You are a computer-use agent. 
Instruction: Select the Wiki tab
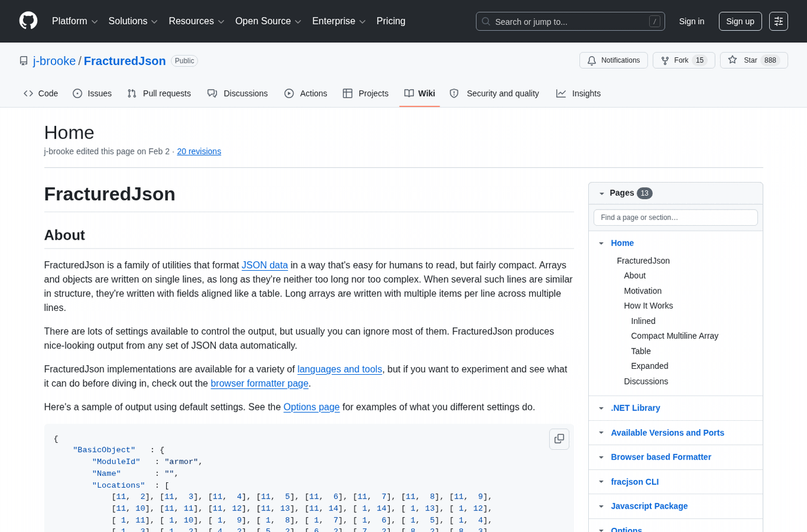[x=420, y=93]
